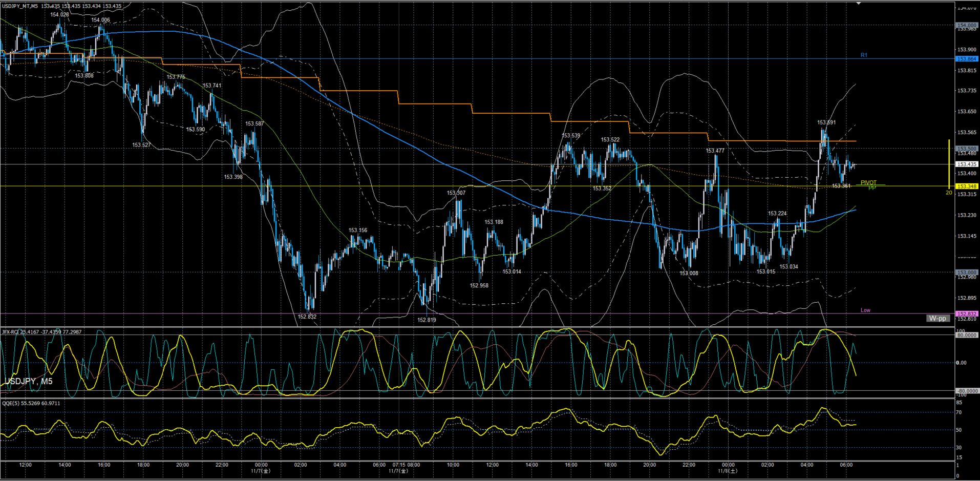Click the 80.0000 level tag in RCI panel

(x=967, y=336)
